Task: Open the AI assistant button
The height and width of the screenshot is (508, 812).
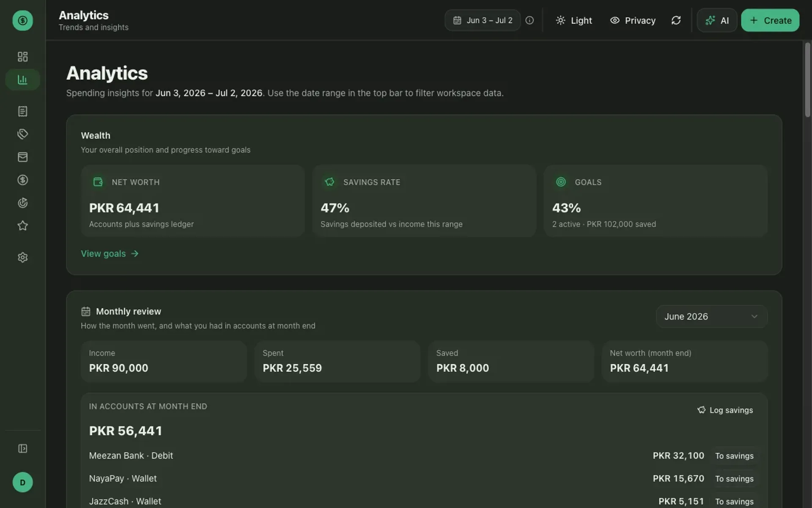Action: (717, 20)
